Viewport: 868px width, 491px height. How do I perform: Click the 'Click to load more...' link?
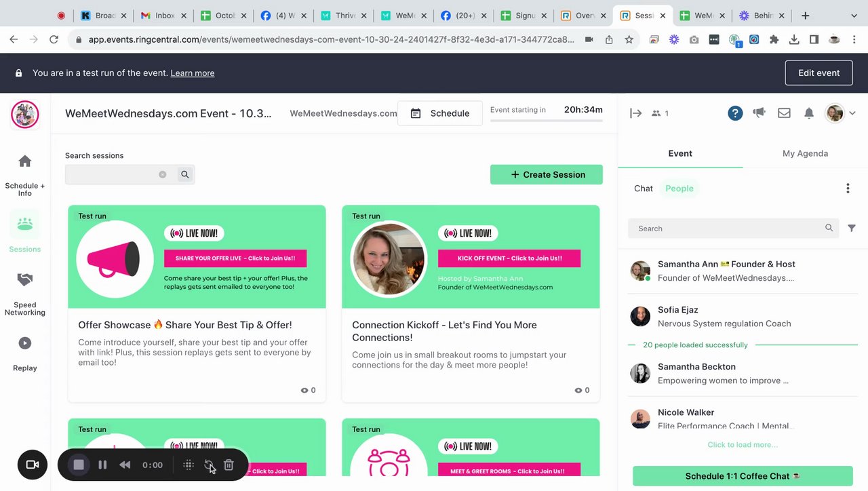[743, 445]
